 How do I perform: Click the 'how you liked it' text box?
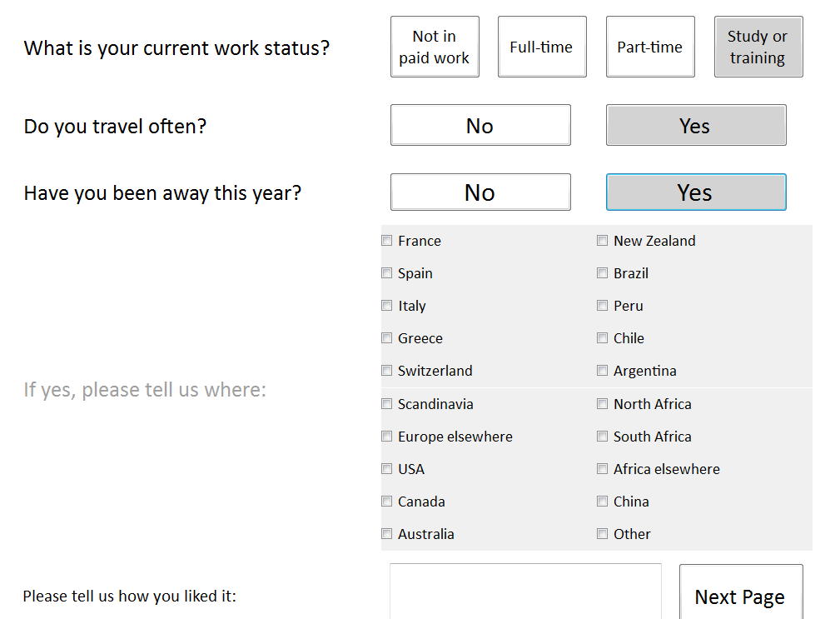tap(525, 592)
